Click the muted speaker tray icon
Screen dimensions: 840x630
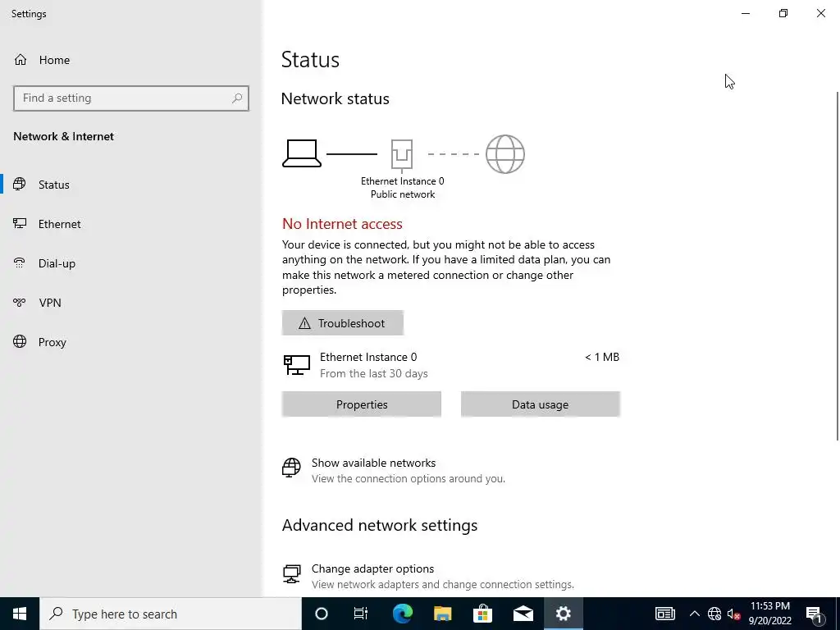pos(733,614)
